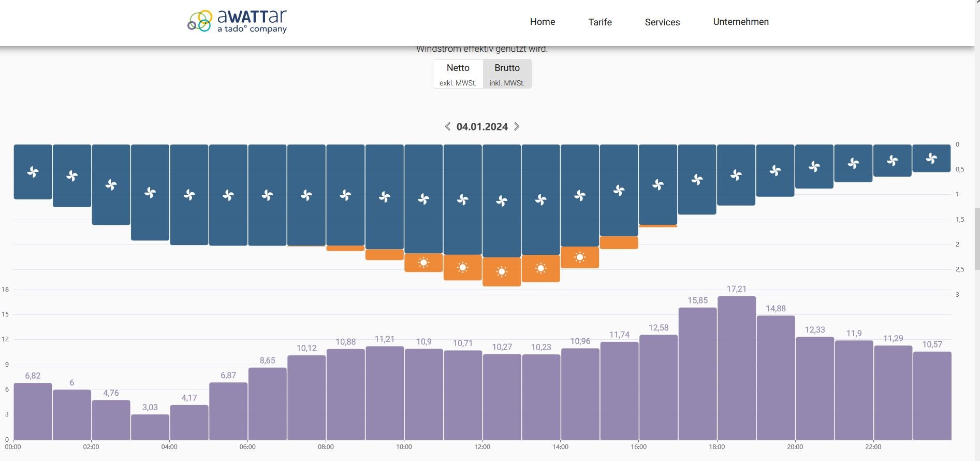The height and width of the screenshot is (461, 980).
Task: Open the Unternehmen menu
Action: pyautogui.click(x=741, y=22)
